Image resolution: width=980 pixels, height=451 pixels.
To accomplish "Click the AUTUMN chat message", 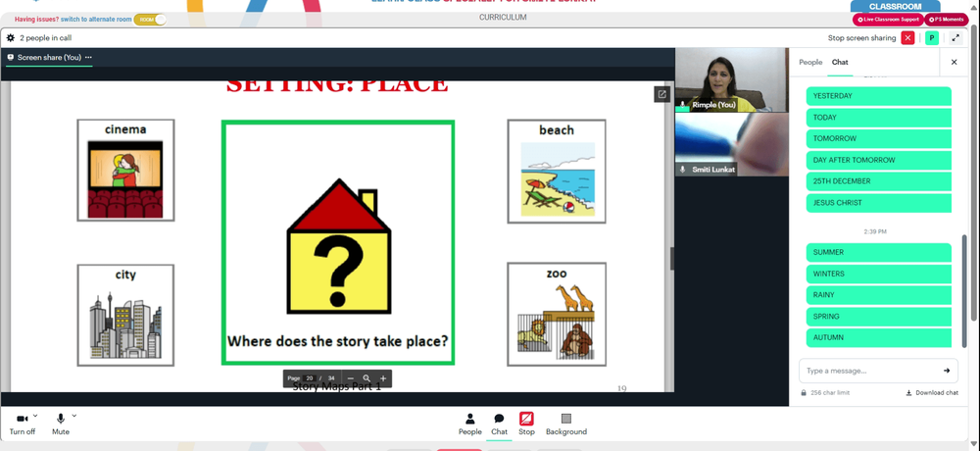I will pyautogui.click(x=879, y=338).
